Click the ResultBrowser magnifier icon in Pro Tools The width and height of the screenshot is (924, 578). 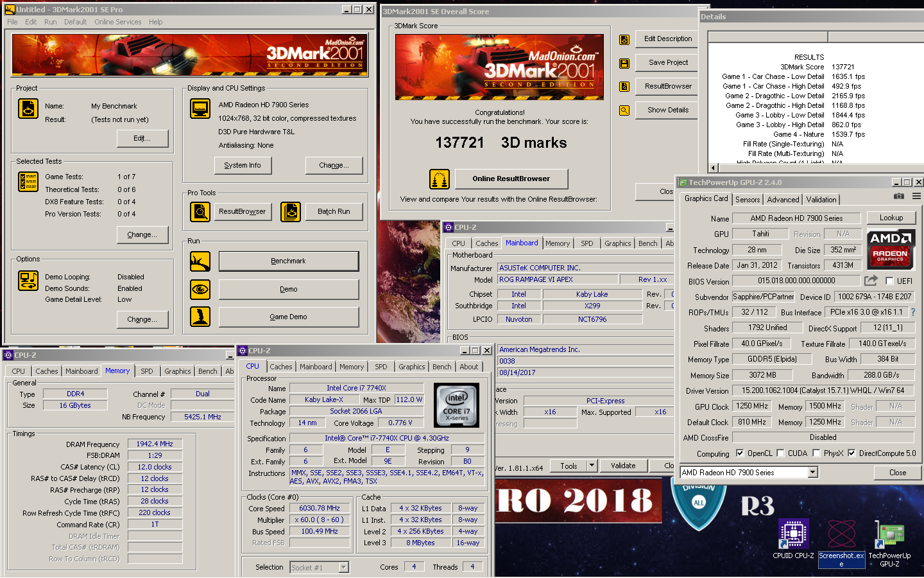[200, 211]
